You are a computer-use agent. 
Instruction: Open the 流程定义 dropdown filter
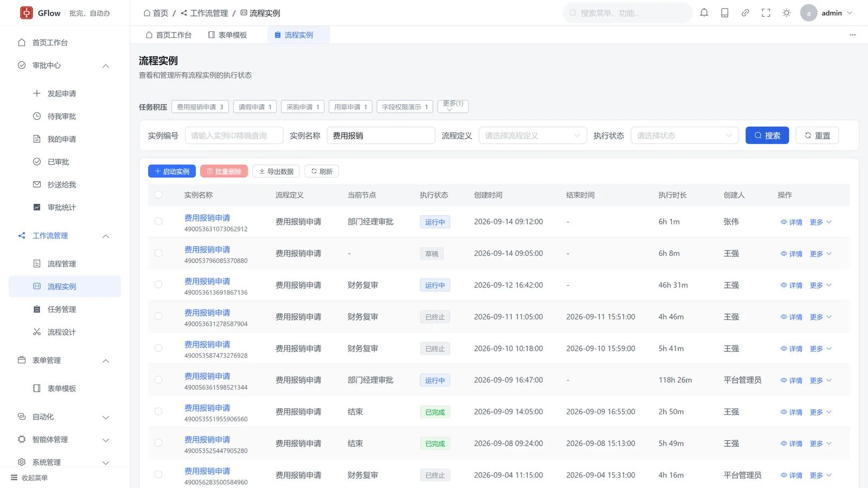(x=533, y=136)
